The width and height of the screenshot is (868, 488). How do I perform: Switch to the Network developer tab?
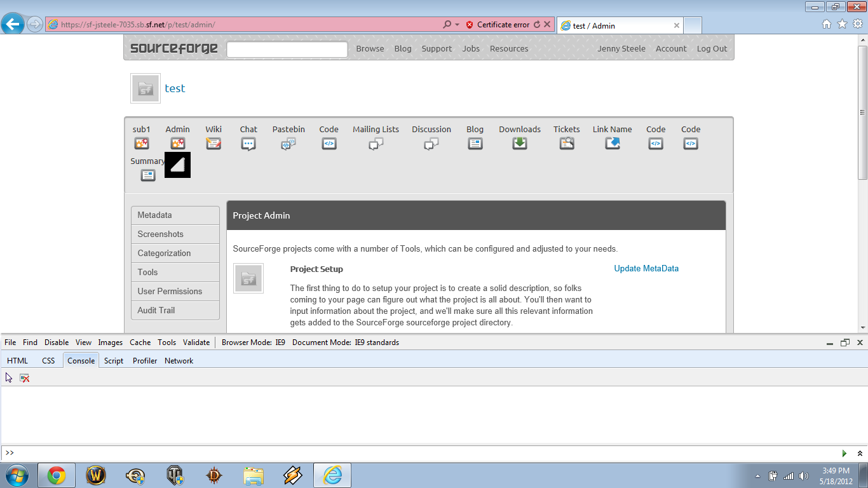tap(179, 360)
